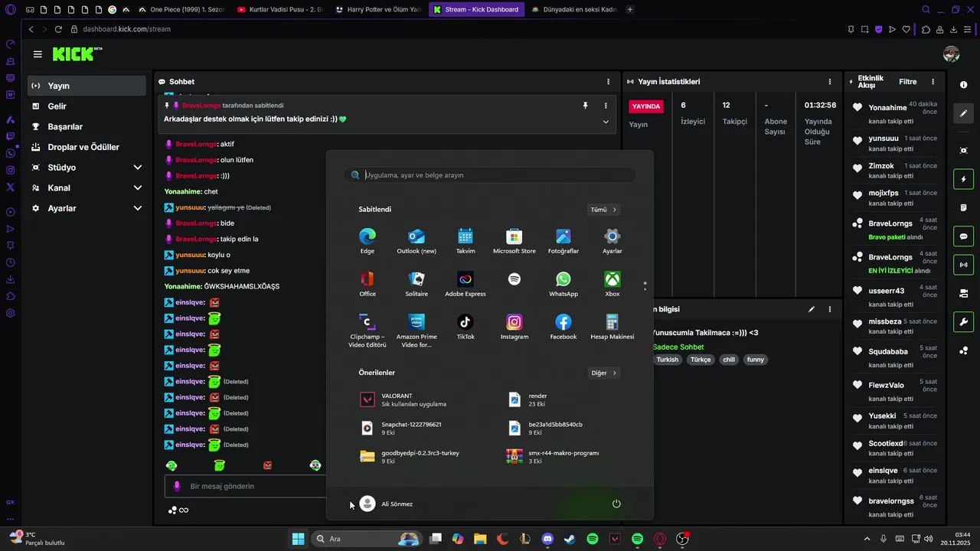The width and height of the screenshot is (980, 551).
Task: Toggle the chat bubble widget icon
Action: point(964,236)
